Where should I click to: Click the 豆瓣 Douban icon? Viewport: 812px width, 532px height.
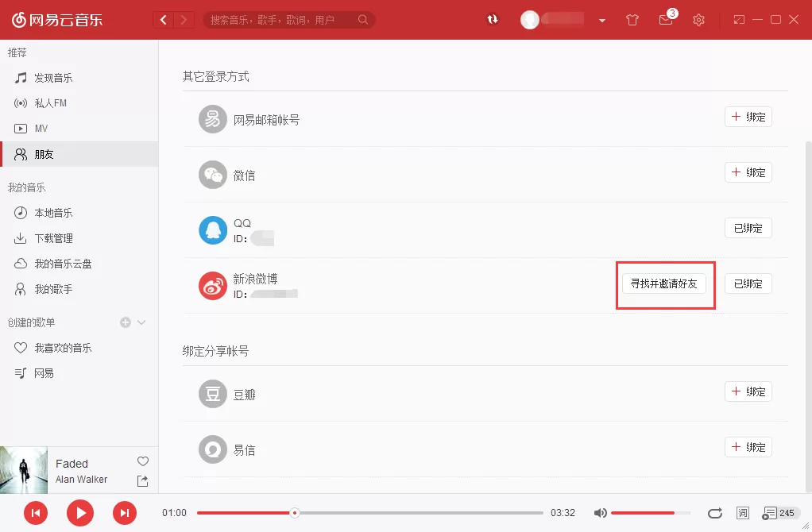(213, 394)
